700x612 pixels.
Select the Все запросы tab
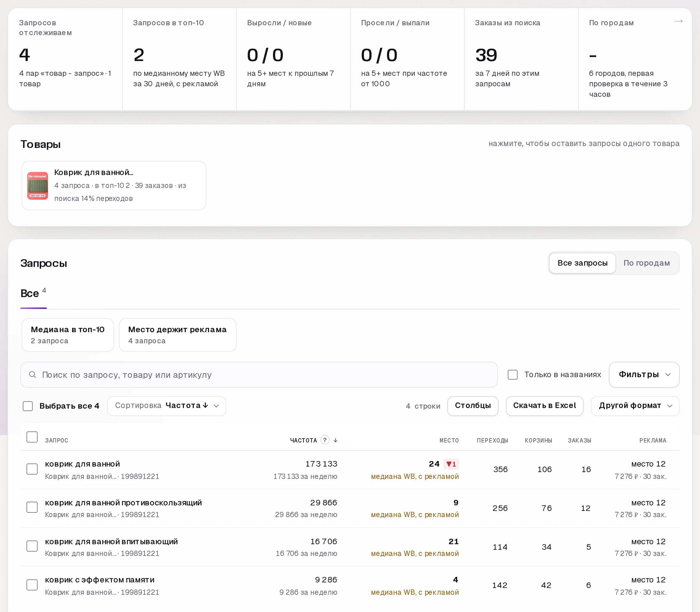[582, 263]
